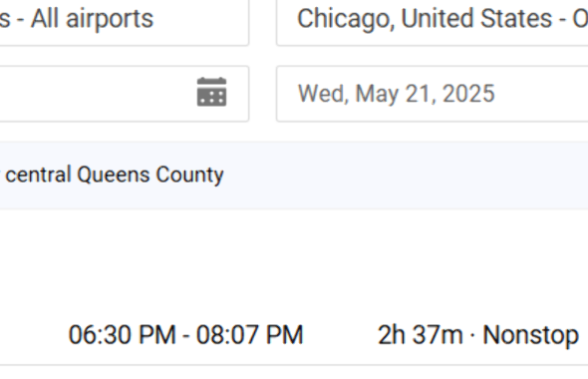Click the dash between flight times
588x379 pixels.
click(x=186, y=335)
